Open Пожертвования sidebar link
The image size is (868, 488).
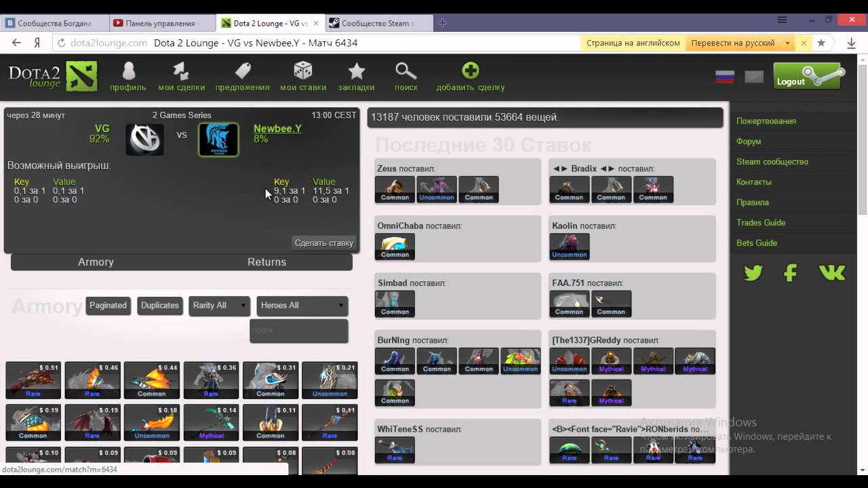[766, 121]
